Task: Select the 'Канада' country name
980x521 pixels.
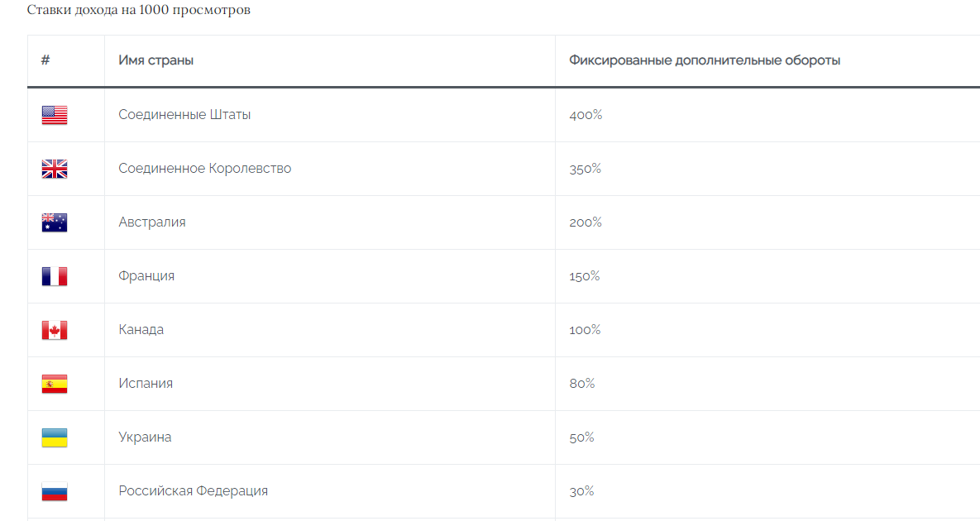Action: (x=141, y=330)
